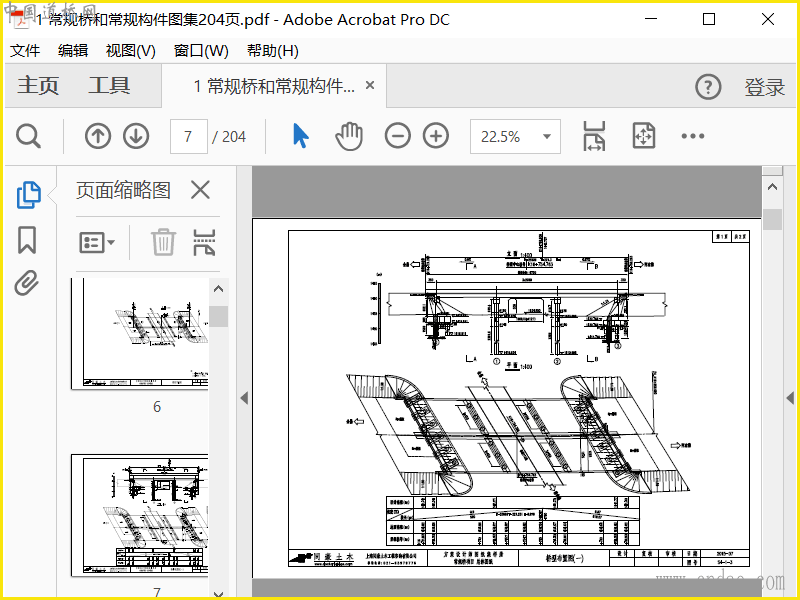This screenshot has height=600, width=800.
Task: Click the print pages icon in thumbnails panel
Action: point(204,242)
